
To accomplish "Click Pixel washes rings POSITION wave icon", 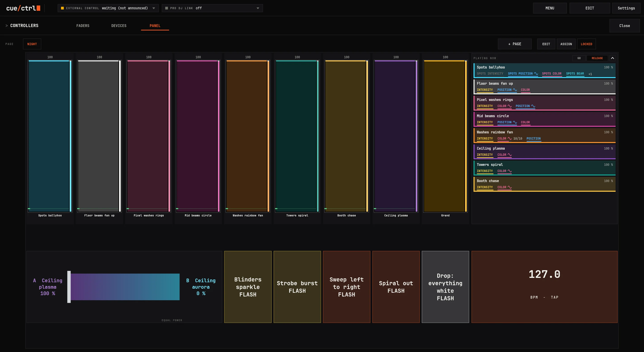I will [x=533, y=106].
